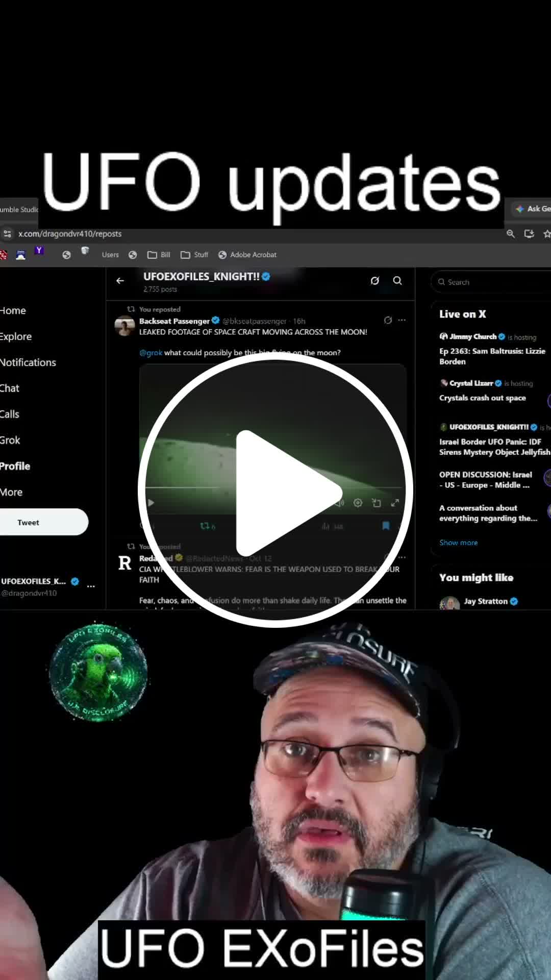Screen dimensions: 551x980
Task: Click the zoom magnifier icon in address bar
Action: [510, 234]
